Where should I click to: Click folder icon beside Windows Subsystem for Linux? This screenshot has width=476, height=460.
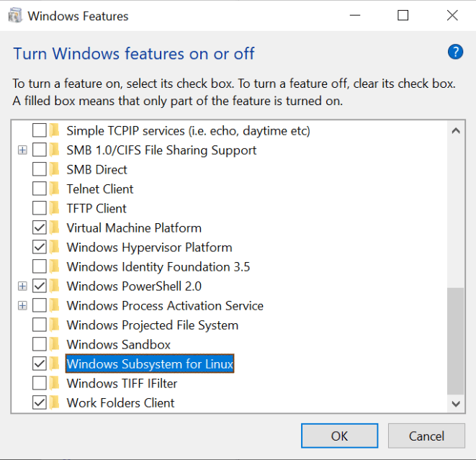coord(55,364)
